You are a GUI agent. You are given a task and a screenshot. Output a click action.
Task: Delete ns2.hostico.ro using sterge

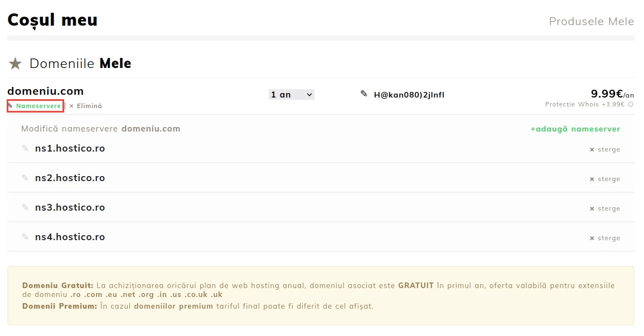click(606, 179)
